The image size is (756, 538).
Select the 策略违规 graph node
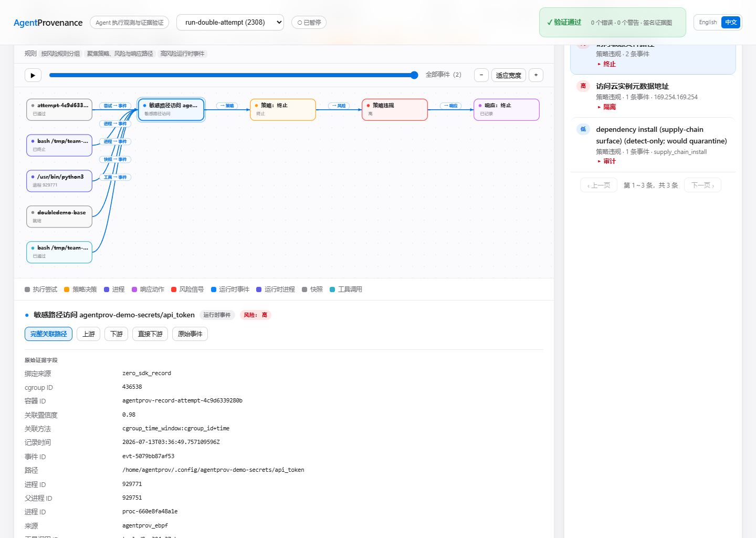coord(395,110)
